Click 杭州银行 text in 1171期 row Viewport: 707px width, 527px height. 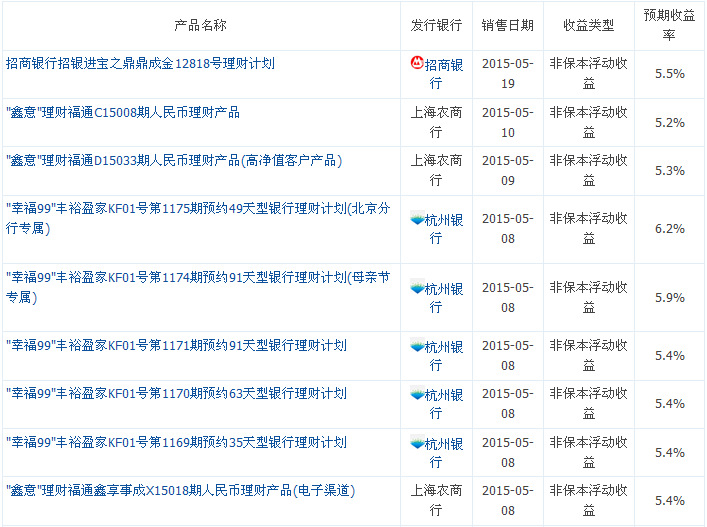tap(444, 356)
